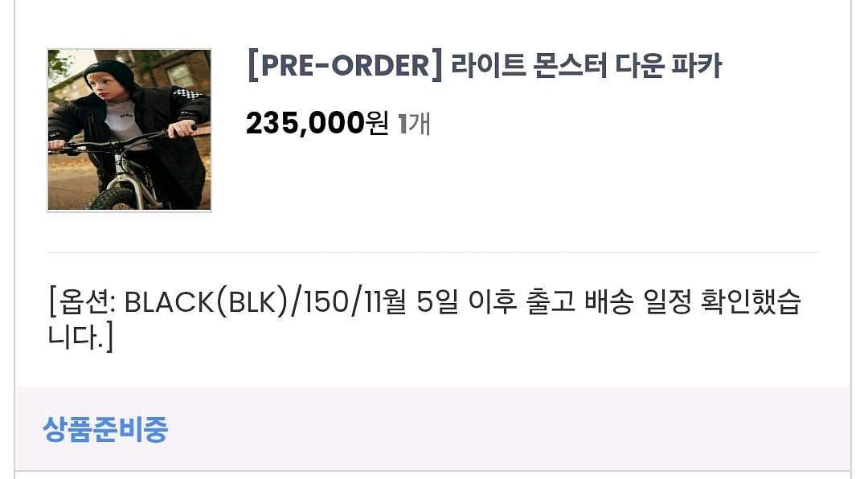Click the 1개 quantity label
This screenshot has height=479, width=868.
click(x=414, y=123)
